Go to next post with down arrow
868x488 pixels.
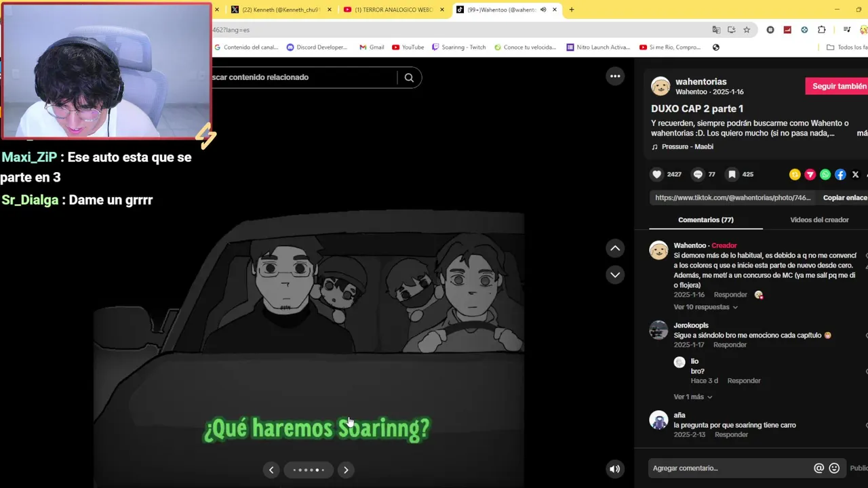coord(615,274)
